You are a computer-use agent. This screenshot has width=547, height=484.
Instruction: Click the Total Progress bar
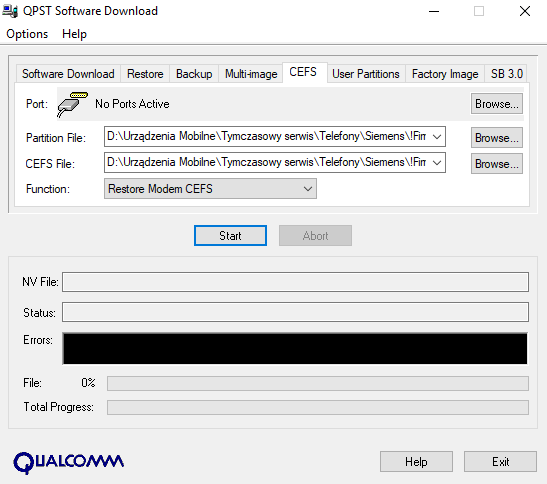[318, 407]
